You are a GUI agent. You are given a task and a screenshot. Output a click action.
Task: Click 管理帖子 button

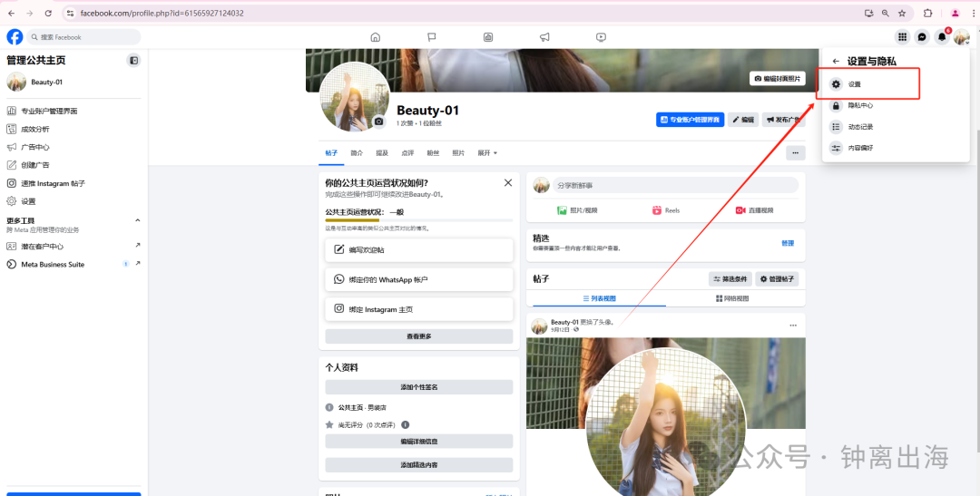pos(777,279)
